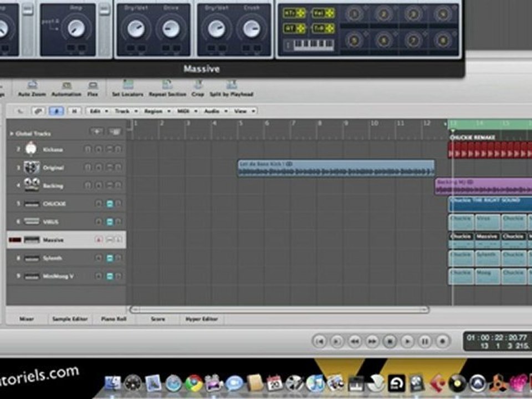This screenshot has height=399, width=532.
Task: Click the CHUCKIE track instrument icon
Action: (x=32, y=204)
